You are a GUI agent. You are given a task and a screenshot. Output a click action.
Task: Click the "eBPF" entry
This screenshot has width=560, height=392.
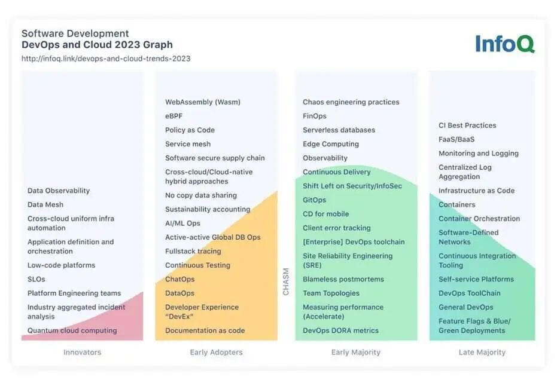coord(174,116)
